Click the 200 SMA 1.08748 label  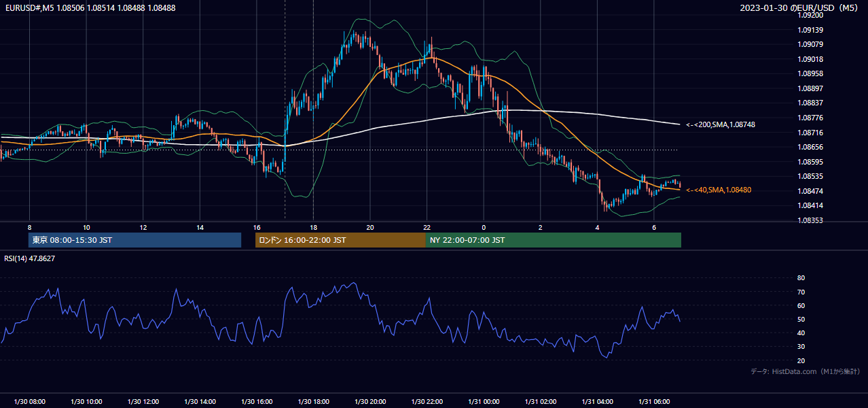(721, 124)
